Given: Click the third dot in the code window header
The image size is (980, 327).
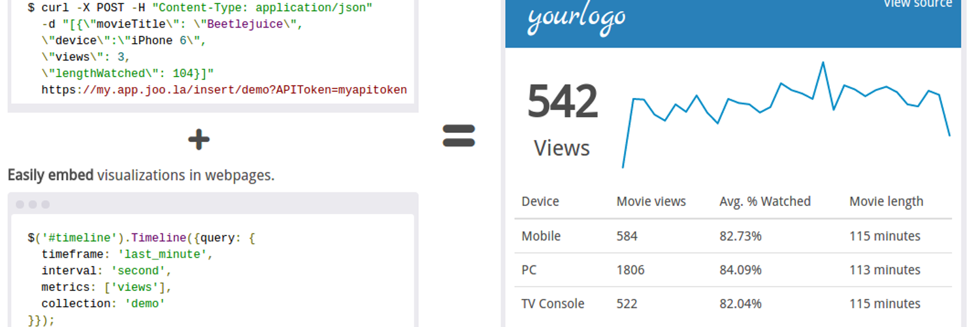Looking at the screenshot, I should click(x=46, y=205).
